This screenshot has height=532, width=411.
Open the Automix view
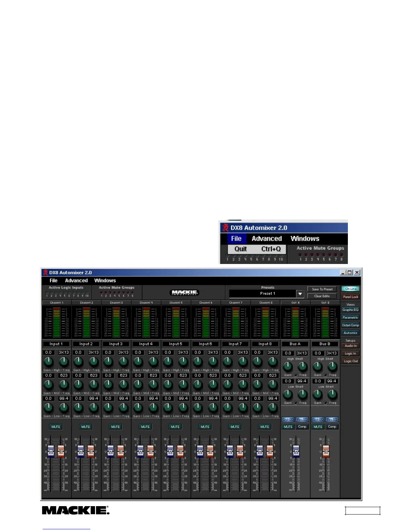click(x=351, y=333)
